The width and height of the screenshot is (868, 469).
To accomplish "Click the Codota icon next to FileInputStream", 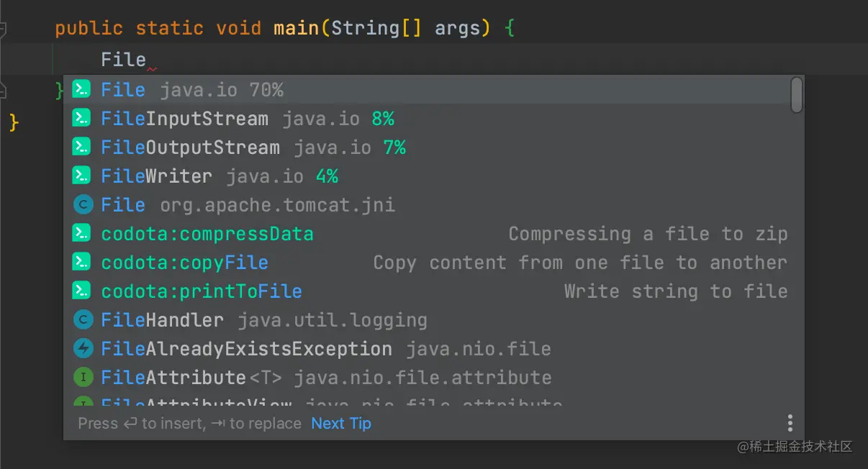I will pos(82,118).
